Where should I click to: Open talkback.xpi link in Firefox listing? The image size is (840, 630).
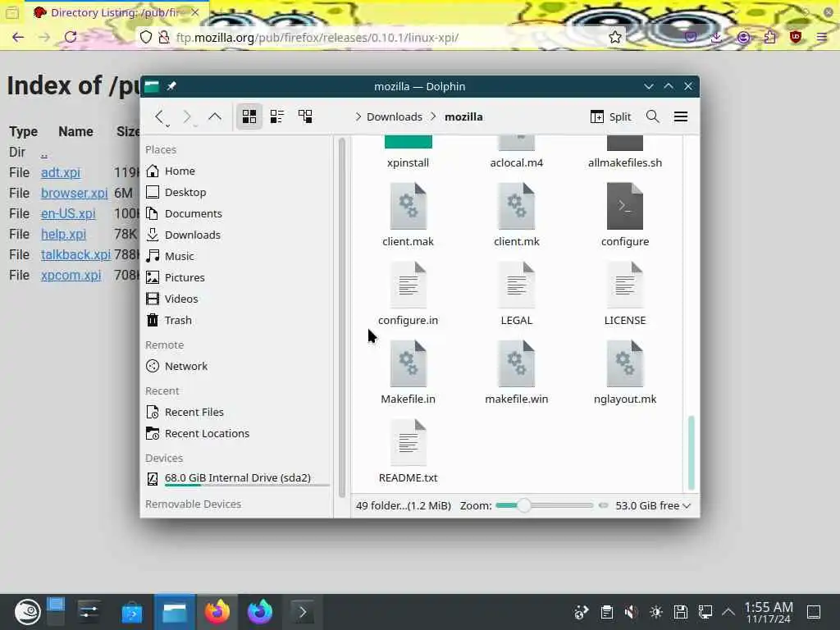[75, 254]
